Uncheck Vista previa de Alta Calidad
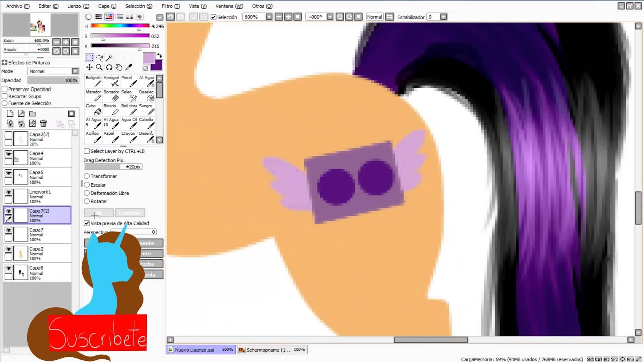 coord(87,223)
